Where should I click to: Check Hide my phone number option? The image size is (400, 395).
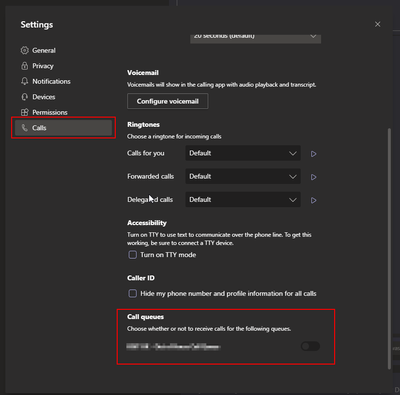tap(133, 294)
